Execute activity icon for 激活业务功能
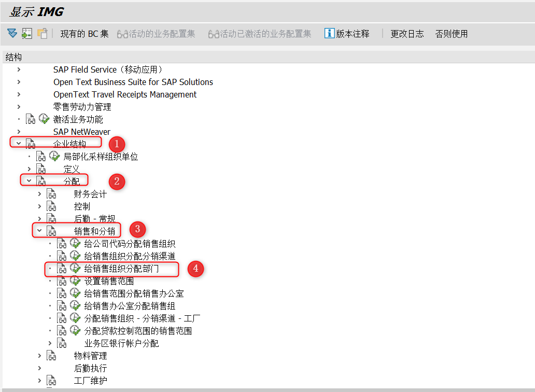Screen dimensions: 535x392 tap(44, 119)
